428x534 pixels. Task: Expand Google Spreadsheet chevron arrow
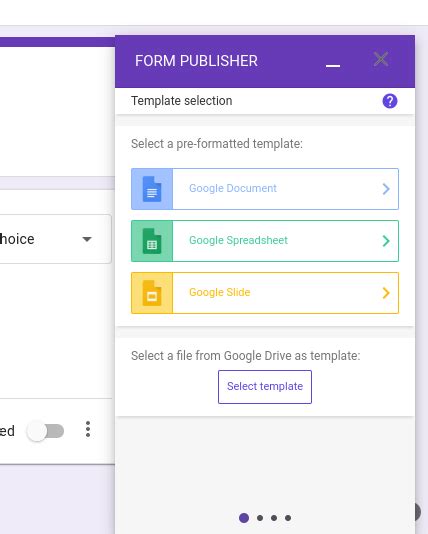click(x=386, y=241)
